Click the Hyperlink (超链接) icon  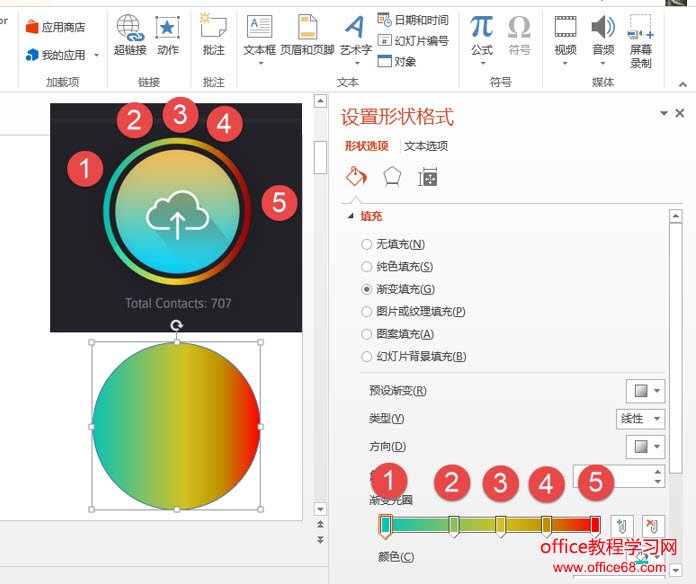[x=129, y=28]
